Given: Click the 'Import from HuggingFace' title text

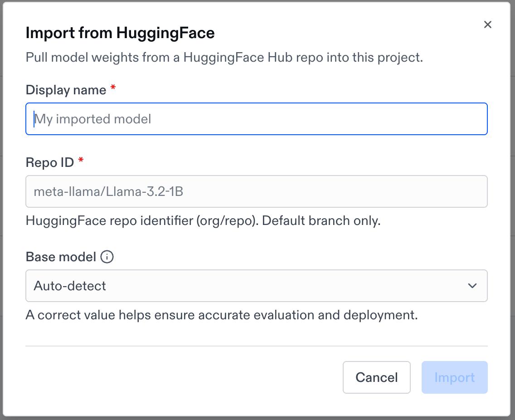Looking at the screenshot, I should 120,33.
